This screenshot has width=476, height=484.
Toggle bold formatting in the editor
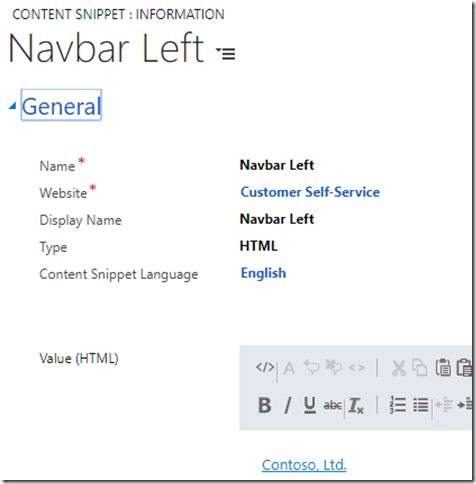(265, 405)
